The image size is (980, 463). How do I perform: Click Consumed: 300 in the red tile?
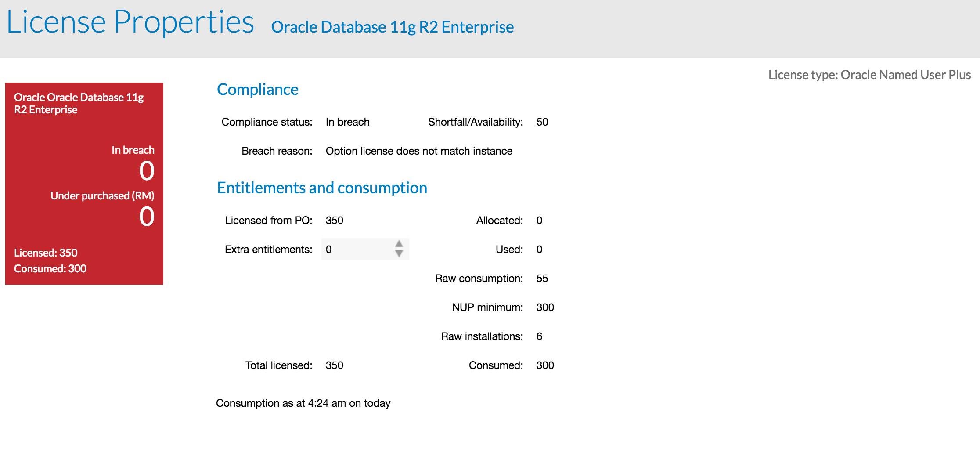click(x=50, y=269)
